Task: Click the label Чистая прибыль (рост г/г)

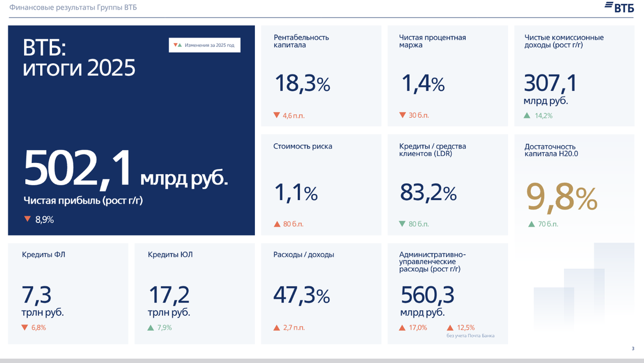Action: 83,201
